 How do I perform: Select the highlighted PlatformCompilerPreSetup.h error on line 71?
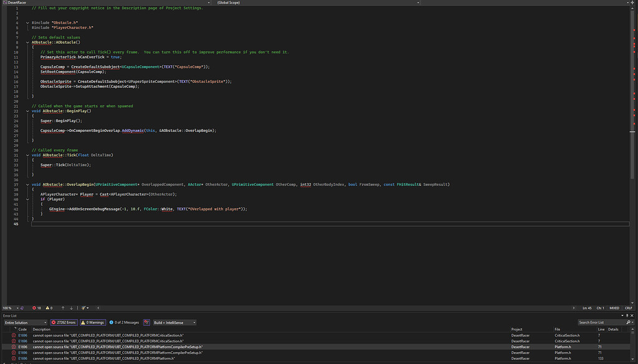(x=316, y=347)
